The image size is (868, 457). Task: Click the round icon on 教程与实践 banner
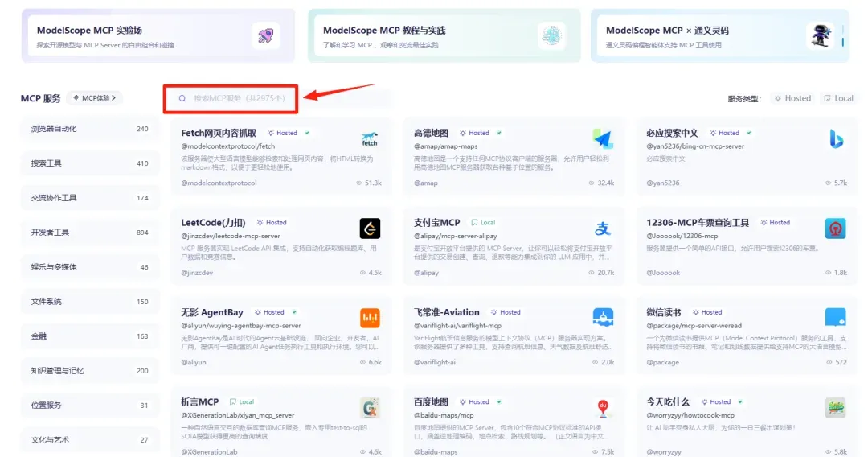[551, 36]
